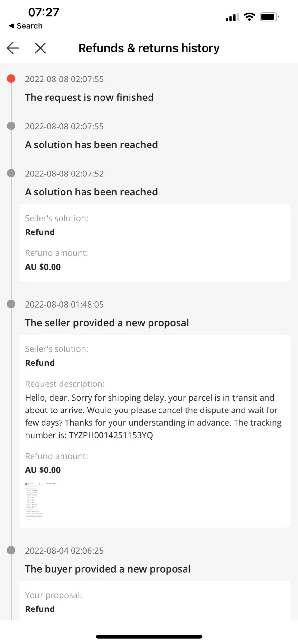This screenshot has width=298, height=644.
Task: Tap 'The seller provided a new proposal' heading
Action: [x=107, y=323]
